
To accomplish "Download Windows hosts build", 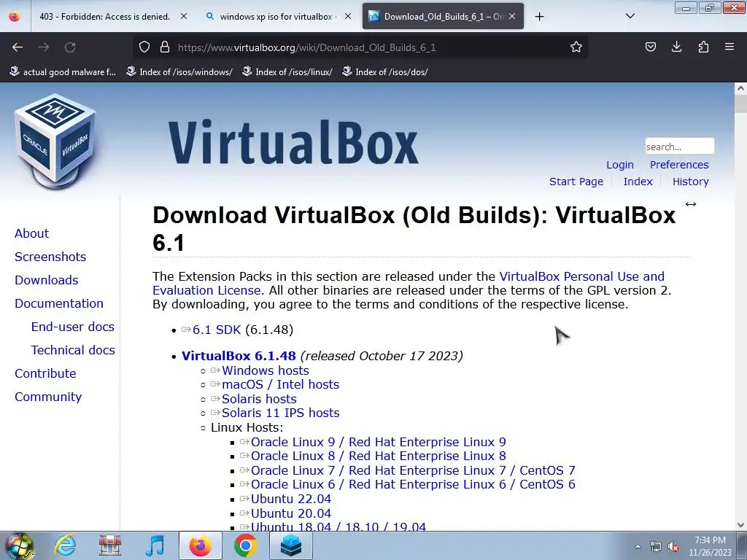I will [x=266, y=370].
